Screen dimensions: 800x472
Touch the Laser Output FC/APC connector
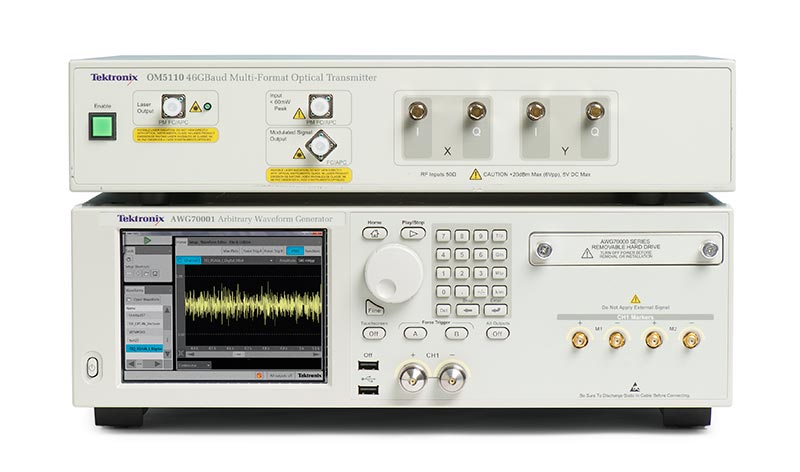click(x=173, y=106)
